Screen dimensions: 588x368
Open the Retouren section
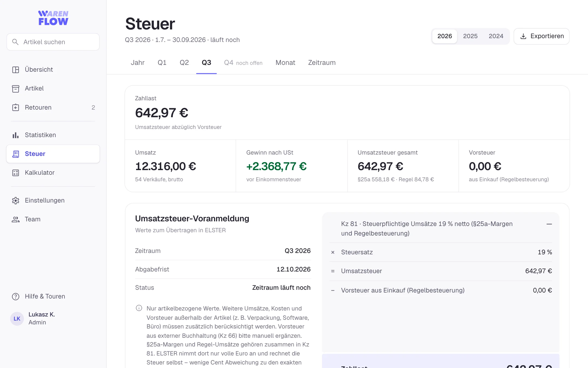point(53,107)
